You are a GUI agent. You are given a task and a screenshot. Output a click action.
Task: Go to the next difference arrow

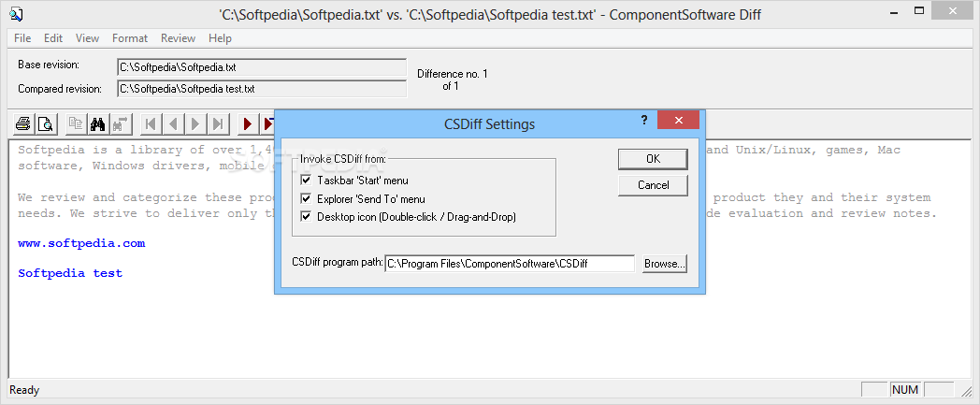(x=195, y=123)
